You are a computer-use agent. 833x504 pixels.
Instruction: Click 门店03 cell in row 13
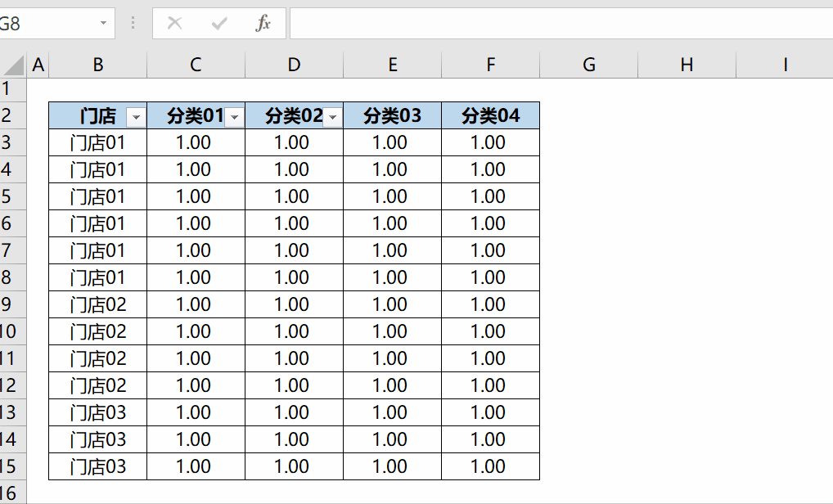pos(97,412)
